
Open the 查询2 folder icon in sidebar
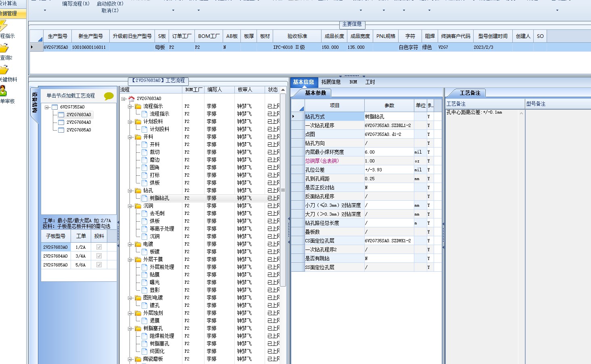click(4, 48)
